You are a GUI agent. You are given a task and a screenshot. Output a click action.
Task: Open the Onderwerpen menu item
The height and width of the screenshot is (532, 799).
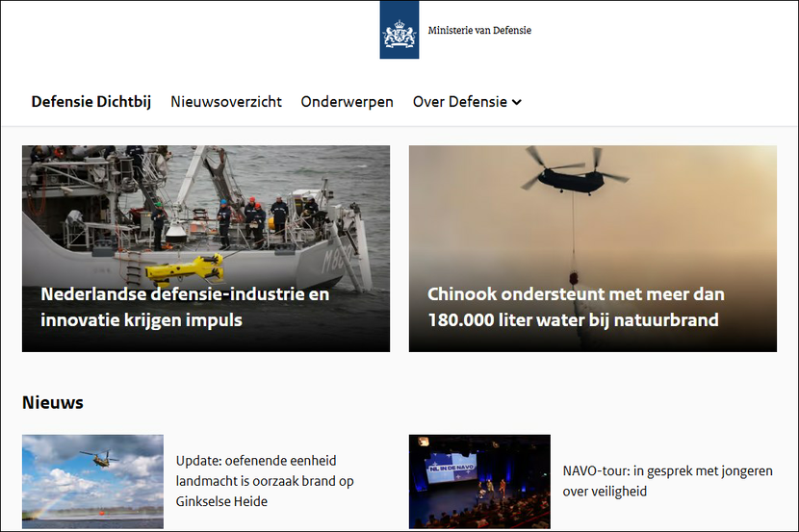tap(347, 102)
